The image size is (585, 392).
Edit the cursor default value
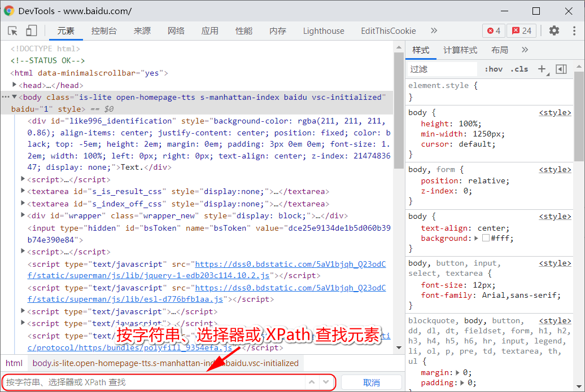point(475,144)
